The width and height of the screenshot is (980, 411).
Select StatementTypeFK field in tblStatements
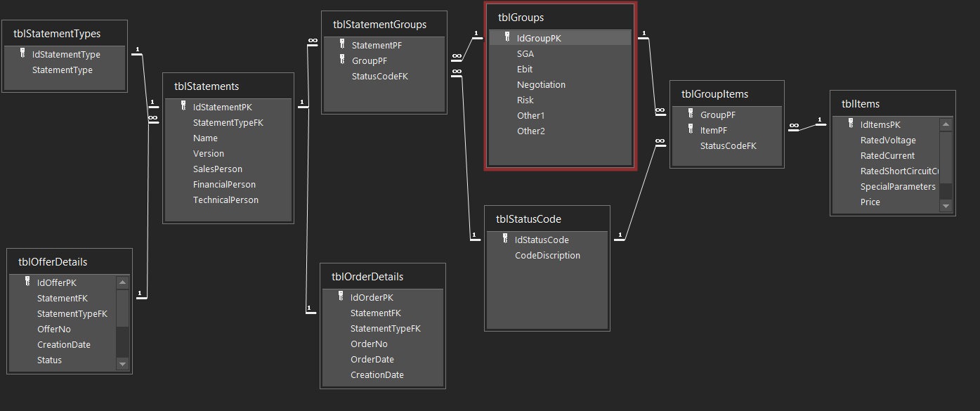[228, 122]
